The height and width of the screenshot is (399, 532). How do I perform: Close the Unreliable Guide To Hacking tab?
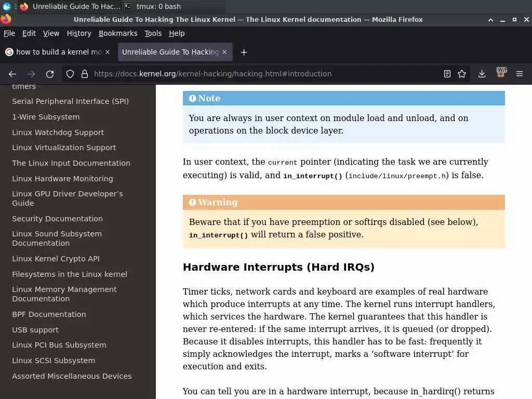pos(224,52)
